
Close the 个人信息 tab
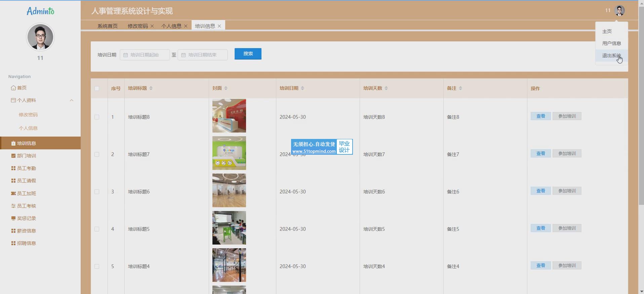click(x=186, y=26)
